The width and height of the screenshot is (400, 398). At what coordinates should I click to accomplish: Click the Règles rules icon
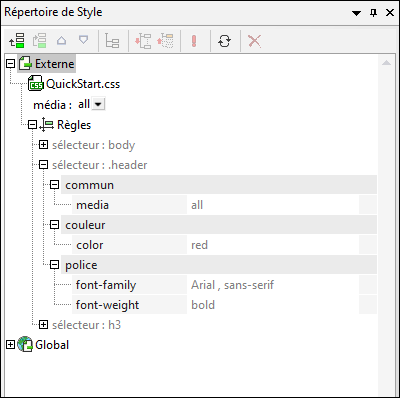pos(47,124)
